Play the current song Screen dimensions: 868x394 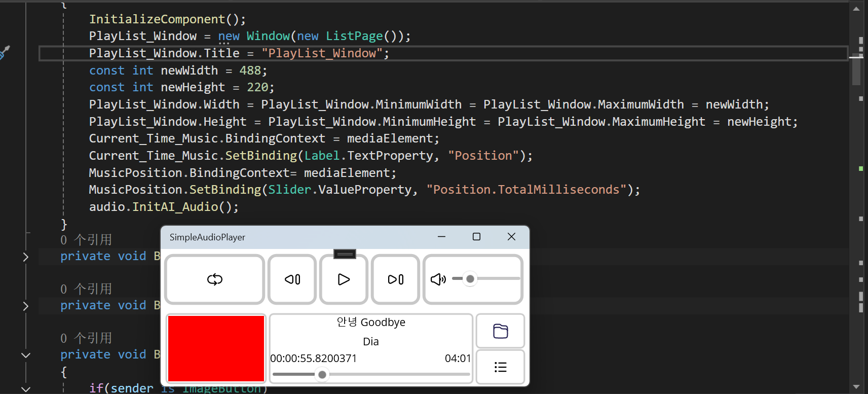tap(344, 279)
